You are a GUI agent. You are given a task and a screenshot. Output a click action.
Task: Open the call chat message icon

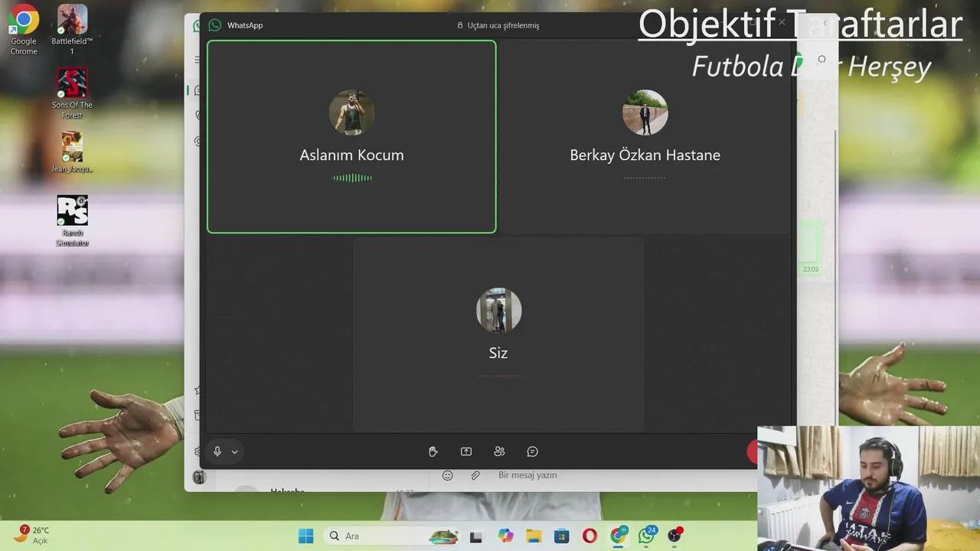tap(533, 452)
